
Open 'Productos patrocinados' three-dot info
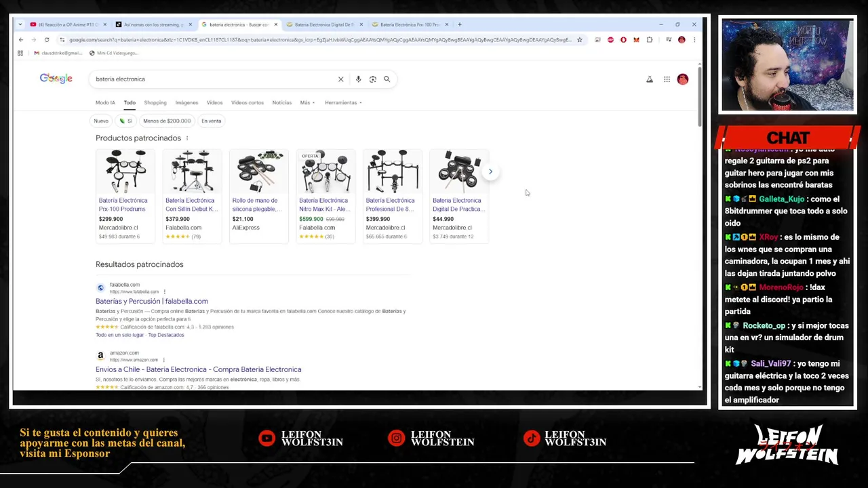(187, 138)
